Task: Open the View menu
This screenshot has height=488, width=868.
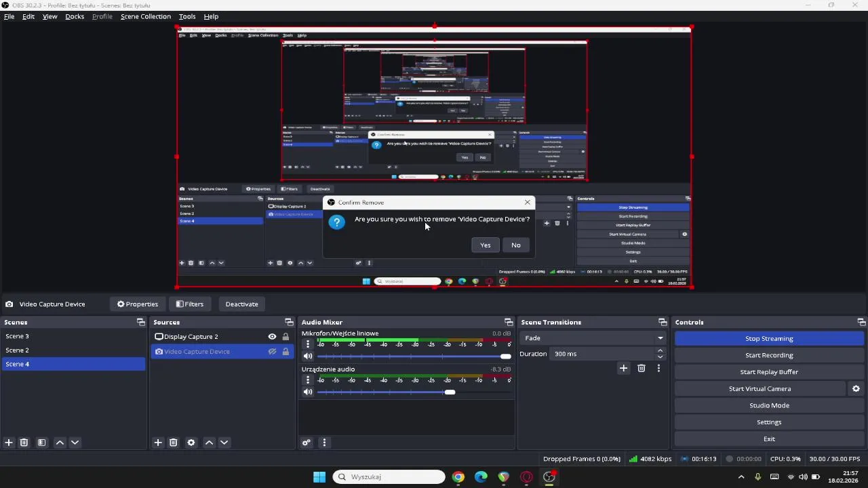Action: click(x=50, y=16)
